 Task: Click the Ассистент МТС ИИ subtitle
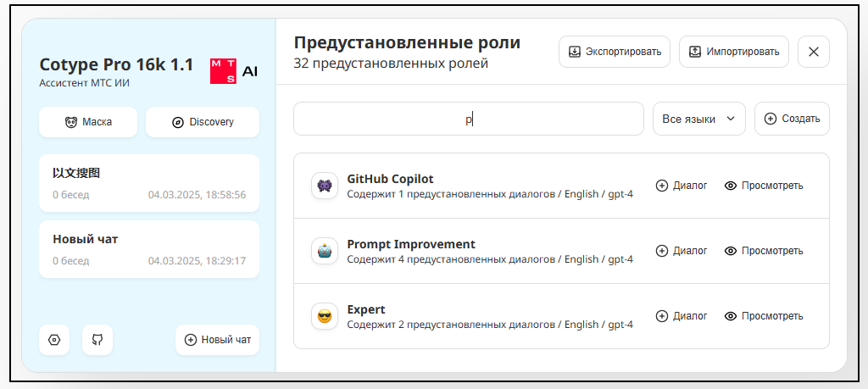[85, 84]
